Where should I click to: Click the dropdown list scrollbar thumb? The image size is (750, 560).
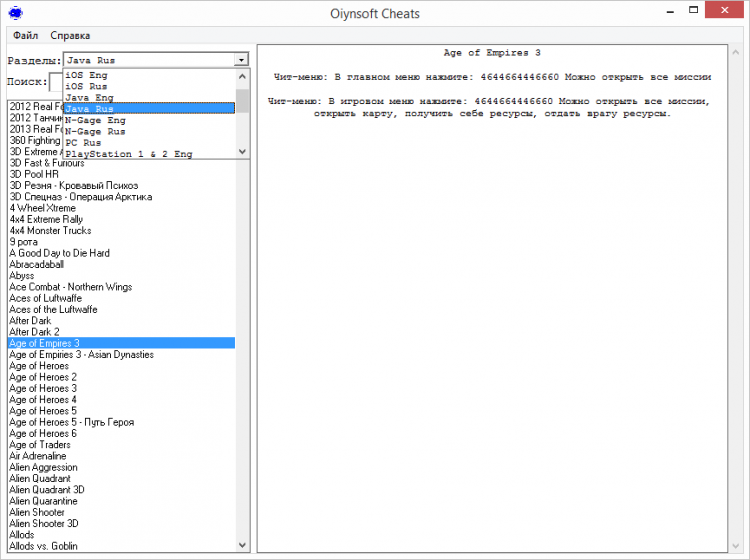point(243,101)
